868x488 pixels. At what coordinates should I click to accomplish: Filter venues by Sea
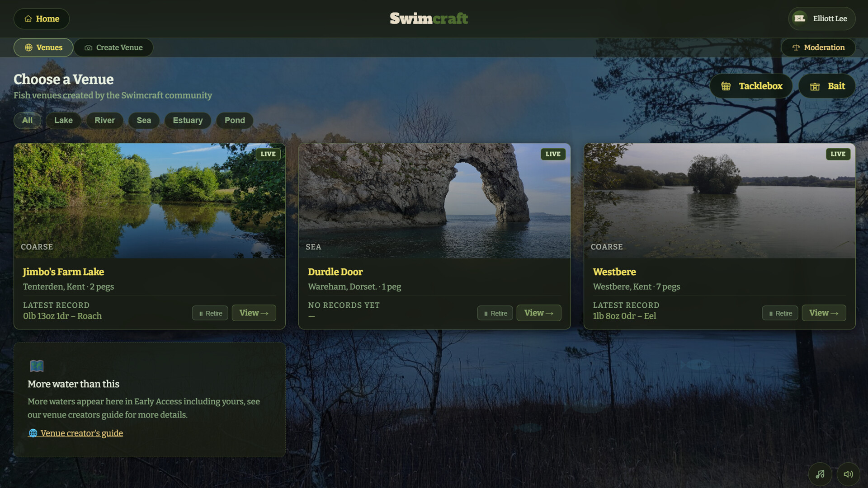click(144, 120)
